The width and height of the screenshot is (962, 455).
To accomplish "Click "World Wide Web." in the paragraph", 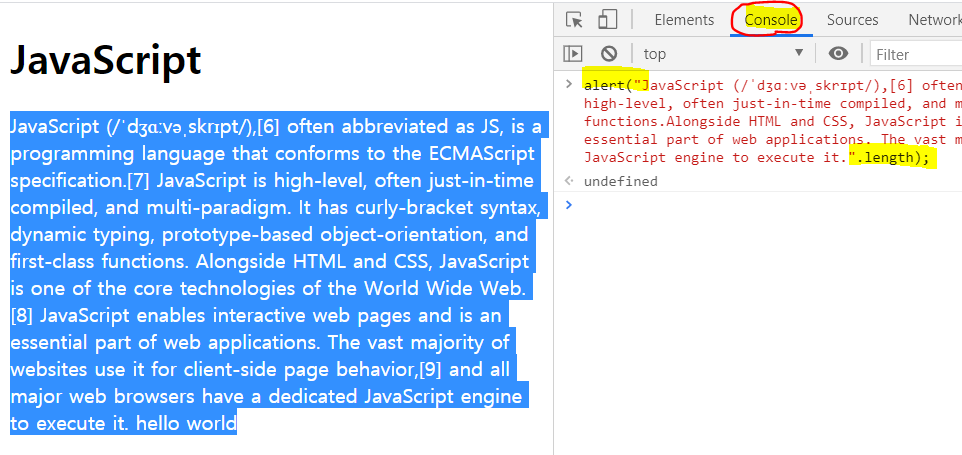I will pyautogui.click(x=445, y=289).
